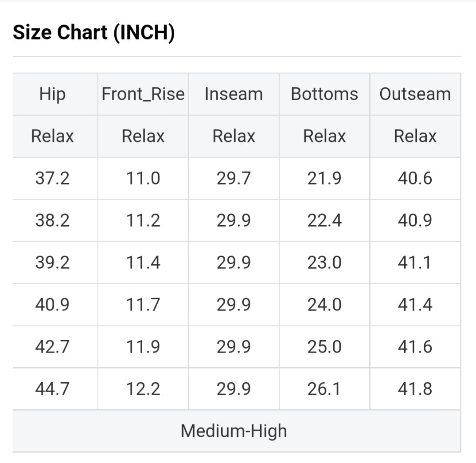Select the Outseam column header
The height and width of the screenshot is (463, 476).
tap(415, 94)
